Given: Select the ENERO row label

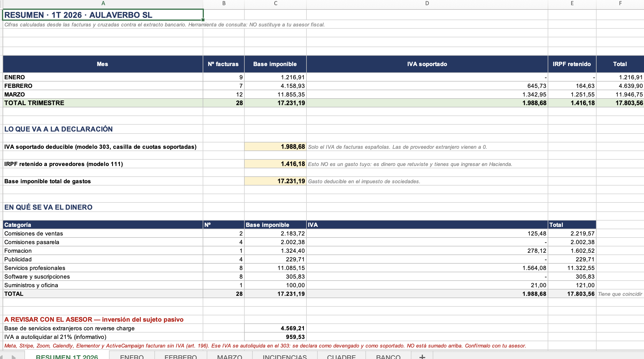Looking at the screenshot, I should (103, 77).
